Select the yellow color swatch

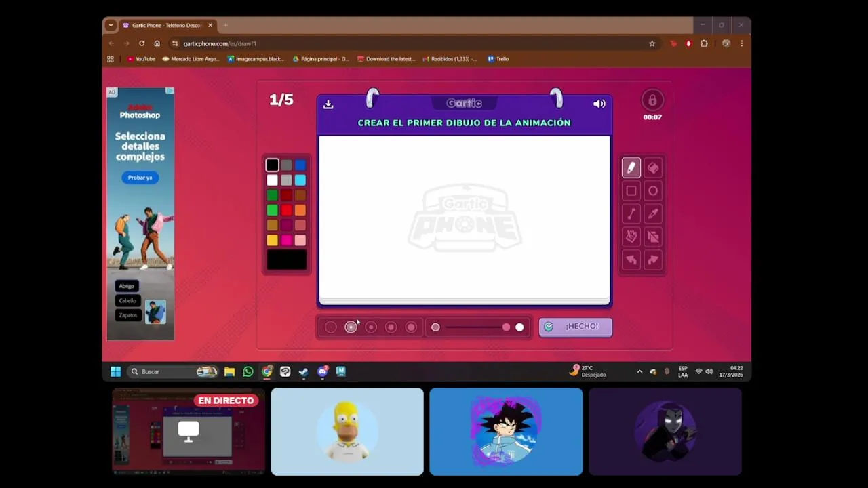point(272,240)
